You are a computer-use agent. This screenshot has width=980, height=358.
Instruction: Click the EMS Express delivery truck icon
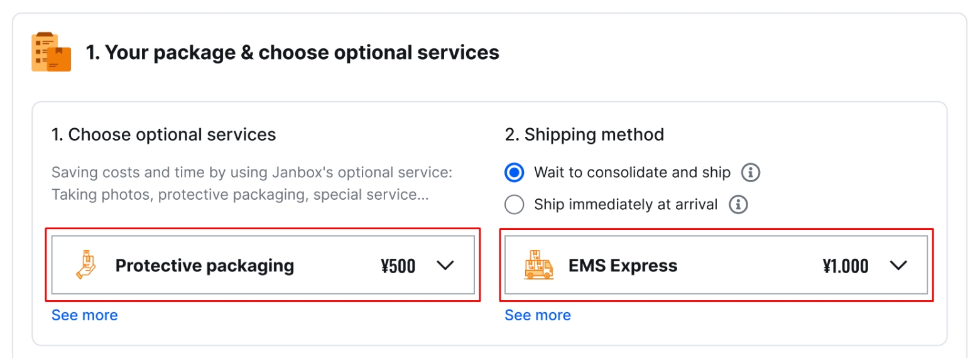(538, 265)
